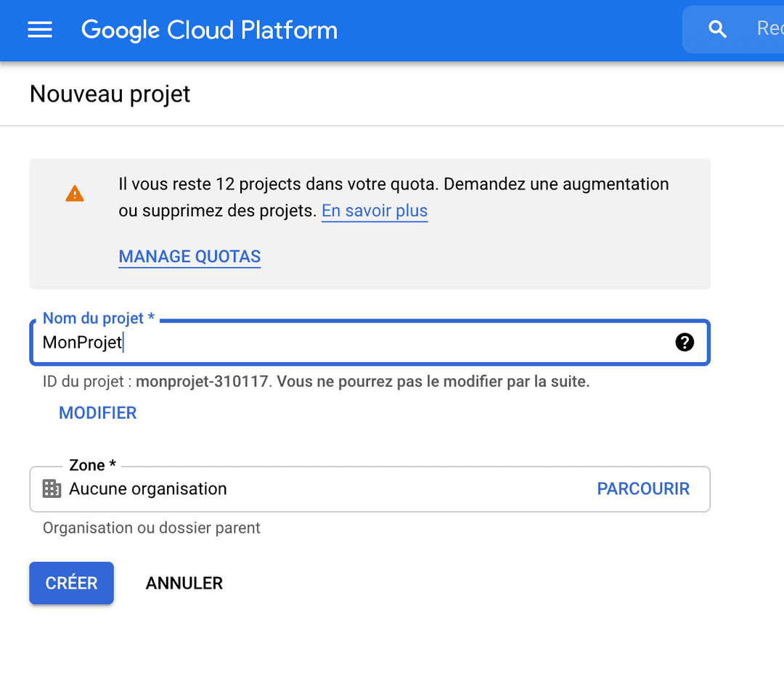Click the organization building icon in Zone field
784x675 pixels.
[52, 488]
